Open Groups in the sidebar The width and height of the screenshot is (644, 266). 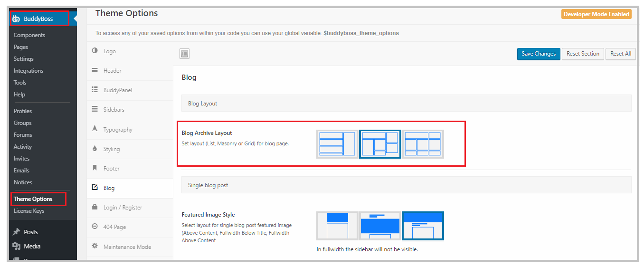click(23, 123)
